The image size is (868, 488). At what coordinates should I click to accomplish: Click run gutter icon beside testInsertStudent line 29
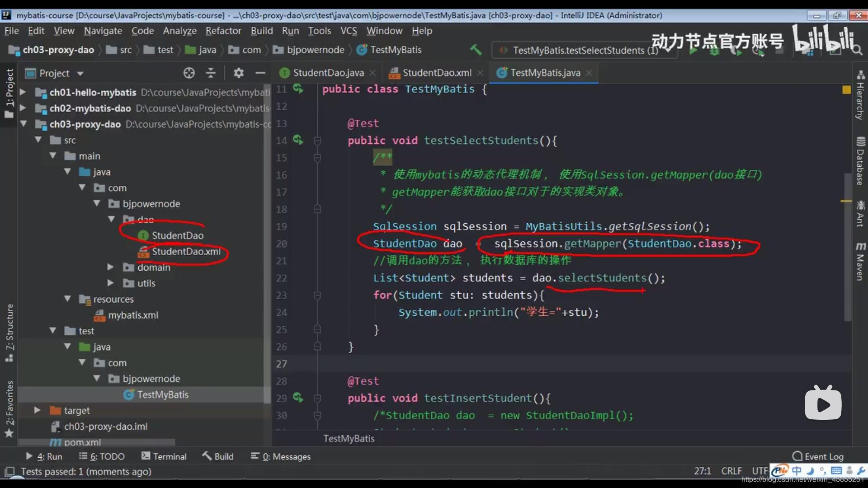click(x=298, y=398)
